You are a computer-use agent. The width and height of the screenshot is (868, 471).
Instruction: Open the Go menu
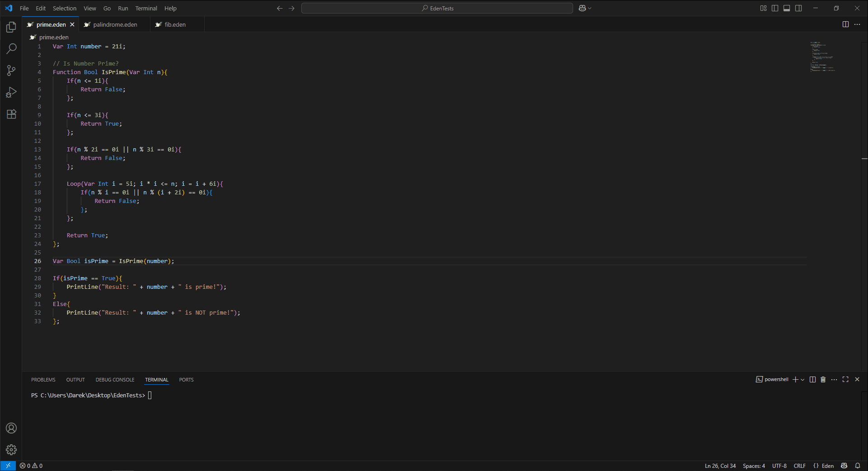[x=107, y=8]
